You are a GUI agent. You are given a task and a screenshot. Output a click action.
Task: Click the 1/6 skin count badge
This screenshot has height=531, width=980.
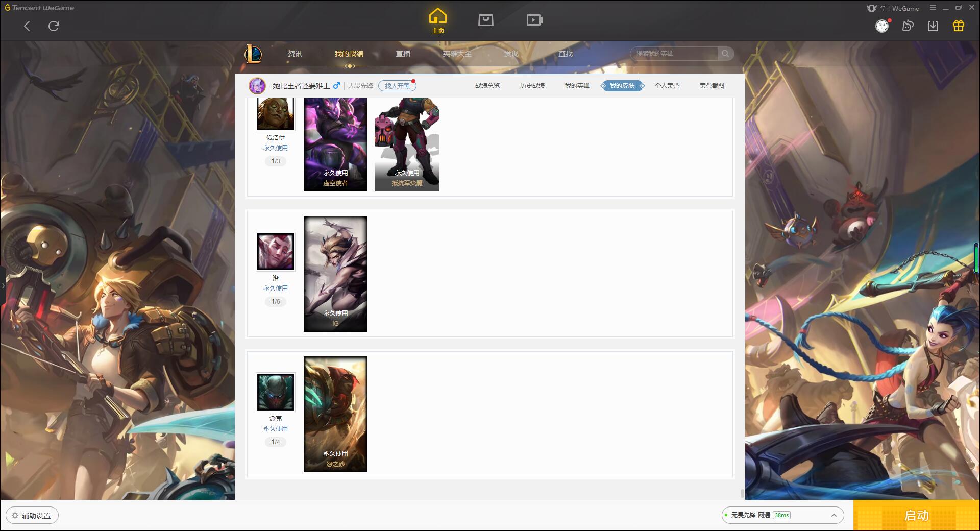click(276, 302)
